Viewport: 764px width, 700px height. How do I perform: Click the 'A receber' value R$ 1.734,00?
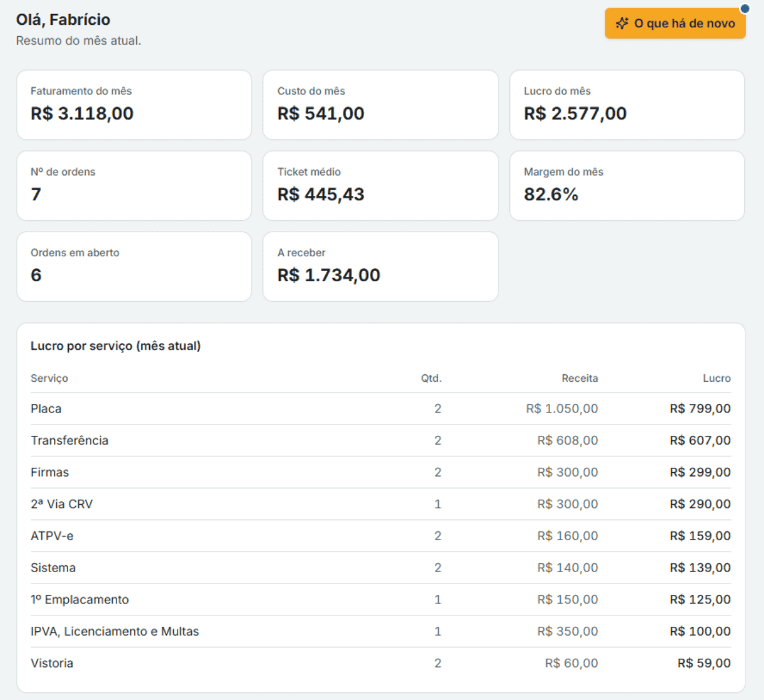(x=329, y=275)
